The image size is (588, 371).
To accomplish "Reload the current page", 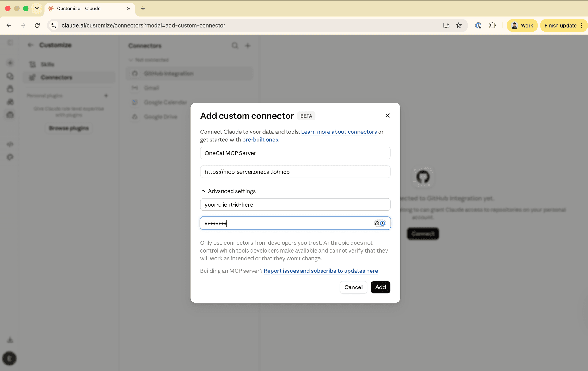I will coord(37,25).
